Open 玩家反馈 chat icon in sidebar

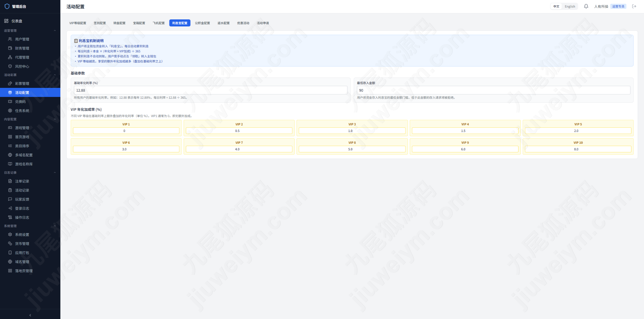click(x=10, y=199)
